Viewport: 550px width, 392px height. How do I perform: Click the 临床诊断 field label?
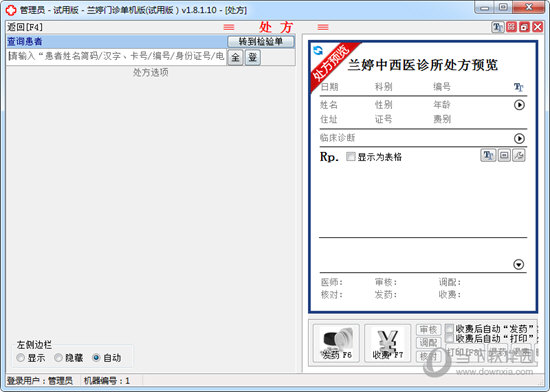[337, 138]
